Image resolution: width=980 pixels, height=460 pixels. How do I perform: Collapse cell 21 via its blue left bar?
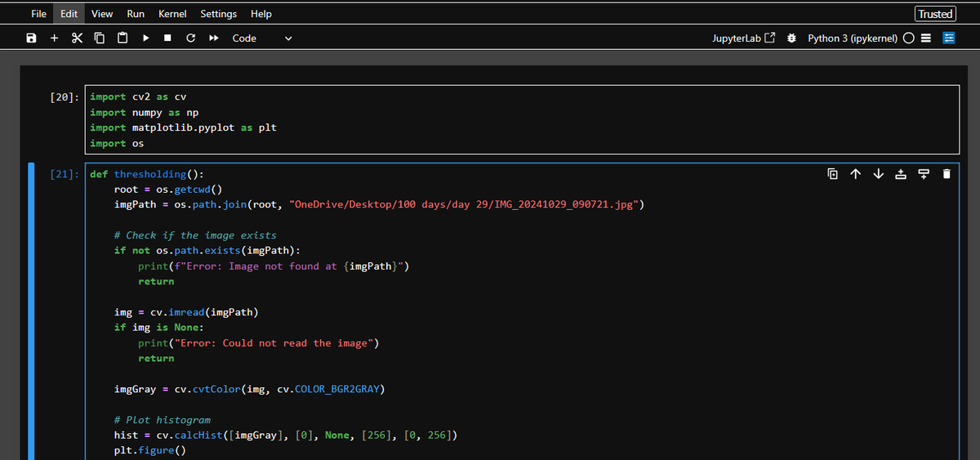[x=29, y=310]
